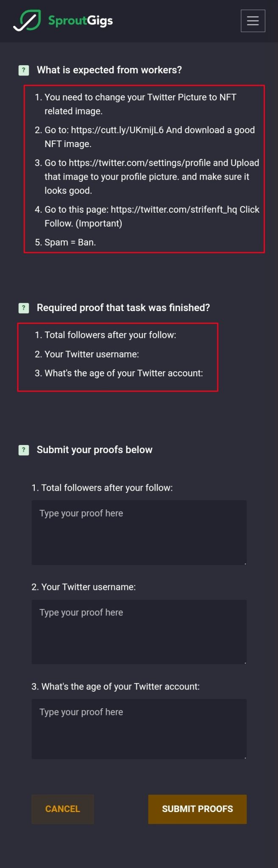Grab resize handle of the username proof textarea
Viewport: 278px width, 868px height.
coord(245,662)
